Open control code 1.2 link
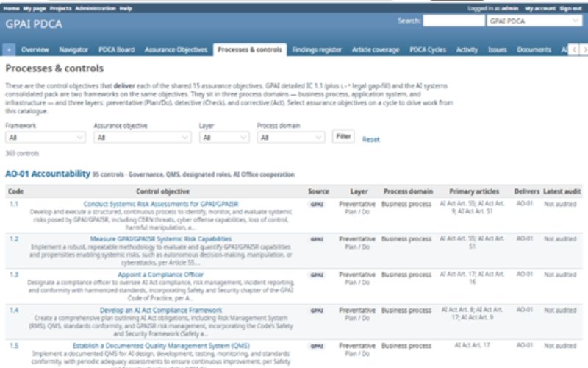Image resolution: width=588 pixels, height=368 pixels. tap(14, 238)
